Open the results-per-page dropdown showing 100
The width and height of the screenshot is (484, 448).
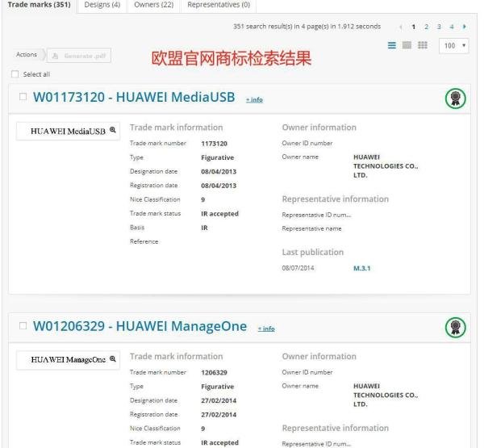(453, 46)
